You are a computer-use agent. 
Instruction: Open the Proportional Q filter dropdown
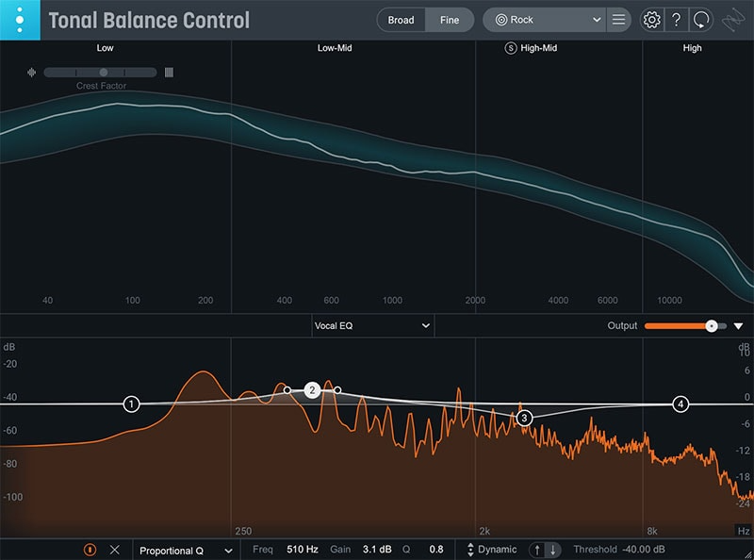pos(184,549)
